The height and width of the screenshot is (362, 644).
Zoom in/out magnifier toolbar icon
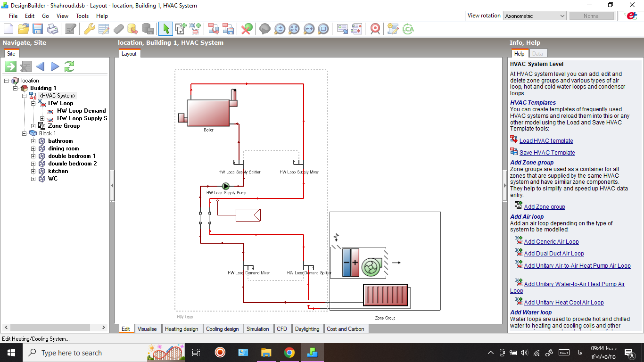[x=280, y=29]
